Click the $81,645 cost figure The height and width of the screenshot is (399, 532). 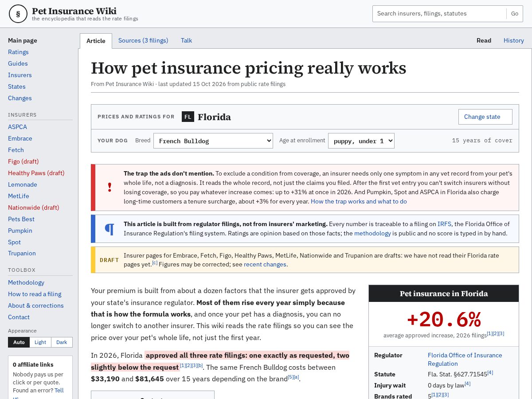click(x=149, y=379)
